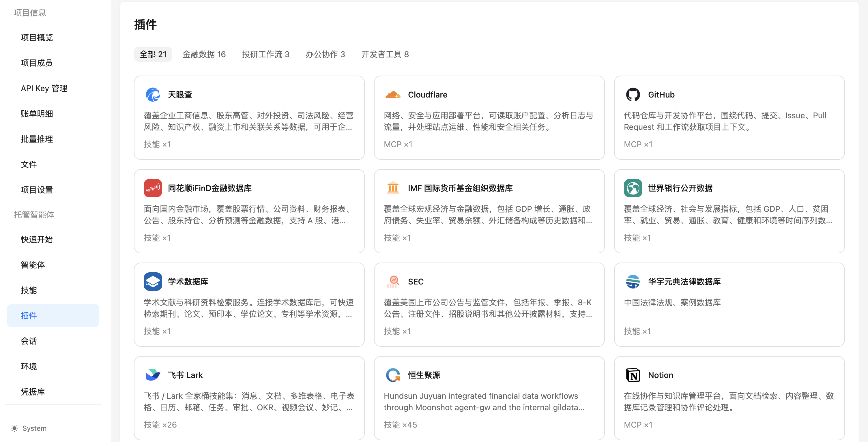Click 技能 ×1 on the 天眼查 card

coord(157,145)
